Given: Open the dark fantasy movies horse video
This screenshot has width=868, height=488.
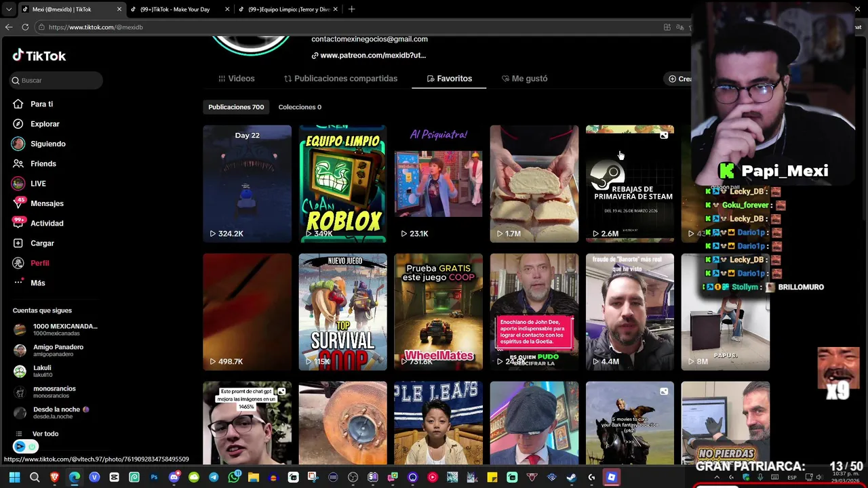Looking at the screenshot, I should (629, 423).
